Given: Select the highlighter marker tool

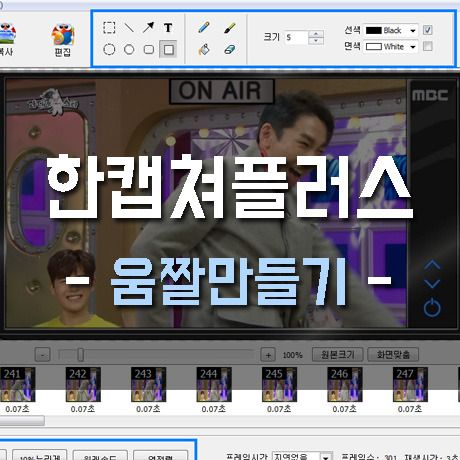Looking at the screenshot, I should [x=230, y=28].
